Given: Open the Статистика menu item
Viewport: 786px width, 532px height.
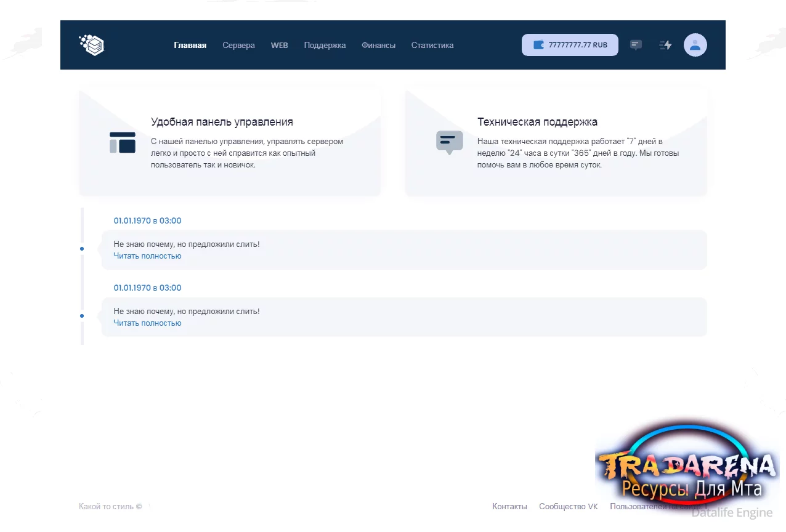Looking at the screenshot, I should click(432, 45).
